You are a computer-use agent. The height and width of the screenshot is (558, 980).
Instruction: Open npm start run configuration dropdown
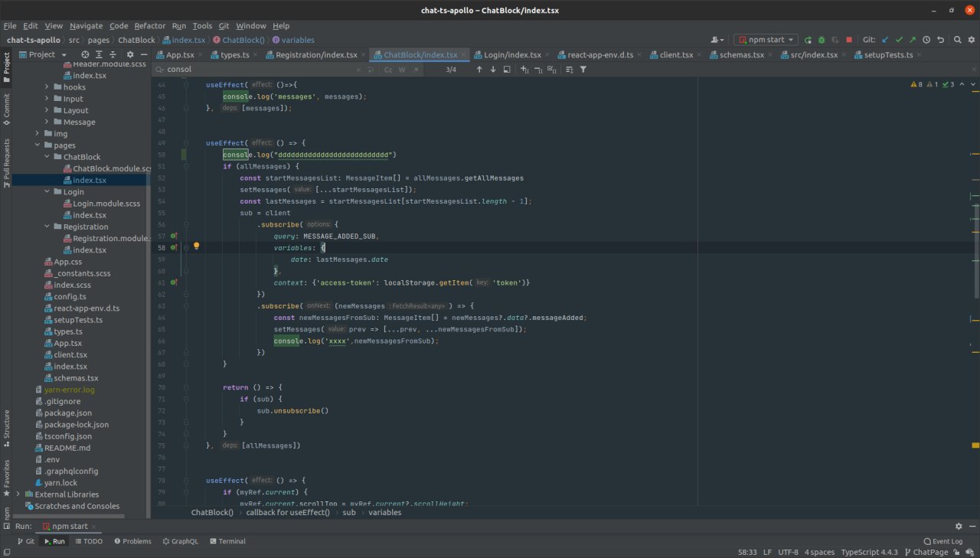[766, 40]
